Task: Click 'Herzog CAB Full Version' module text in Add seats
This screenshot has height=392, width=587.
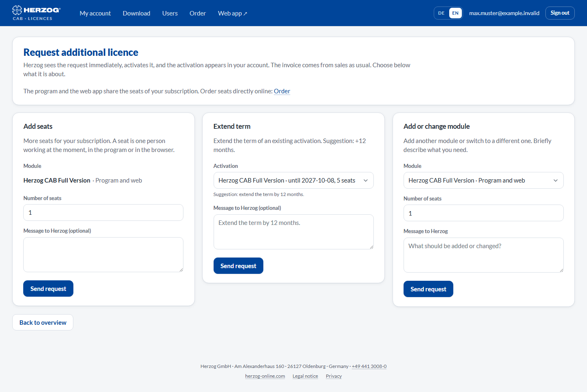Action: (x=57, y=181)
